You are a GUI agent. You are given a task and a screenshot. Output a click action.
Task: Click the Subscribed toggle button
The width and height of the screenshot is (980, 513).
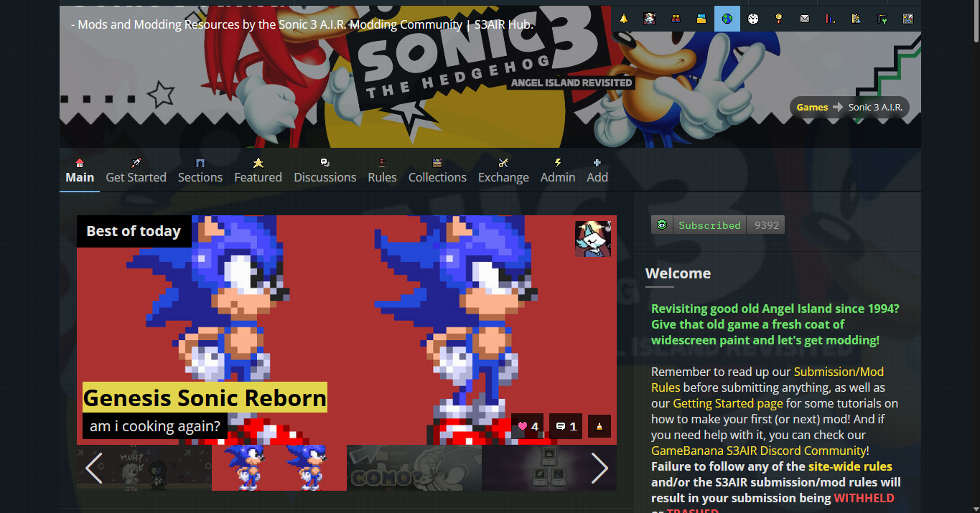click(709, 225)
